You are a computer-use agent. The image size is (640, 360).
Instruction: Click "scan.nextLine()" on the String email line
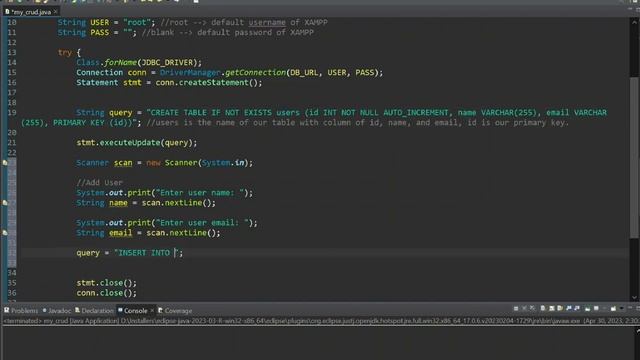point(181,233)
